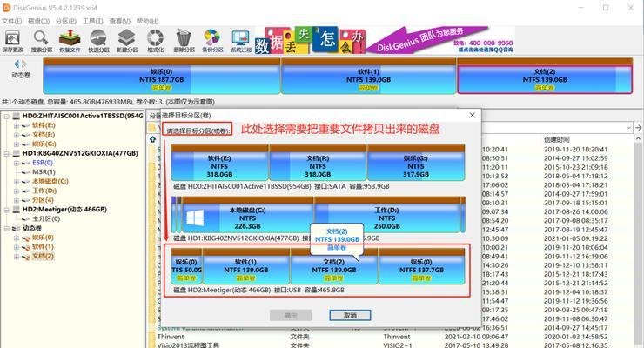
Task: Expand the 工作(D:) tree node
Action: coord(16,191)
